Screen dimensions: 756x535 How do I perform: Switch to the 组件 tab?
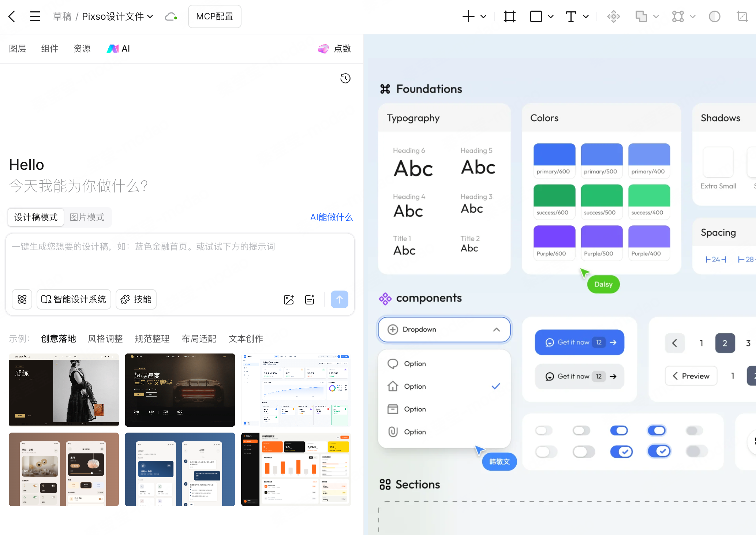click(x=50, y=49)
